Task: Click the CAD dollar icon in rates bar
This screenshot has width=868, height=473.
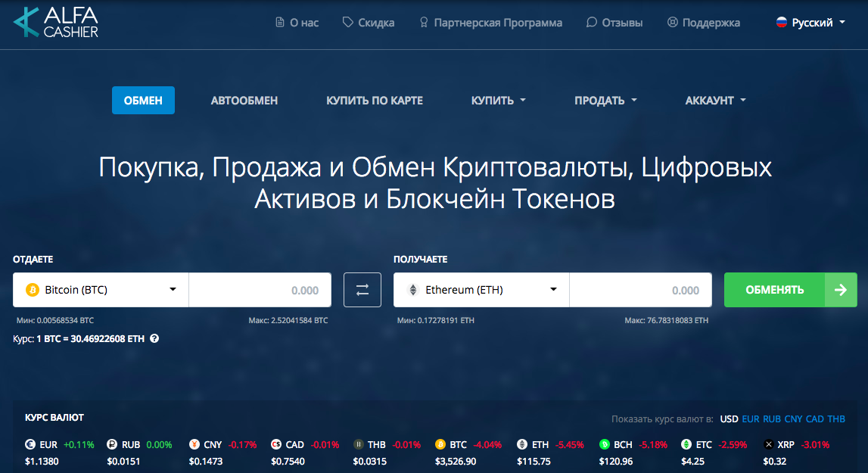Action: pyautogui.click(x=276, y=444)
